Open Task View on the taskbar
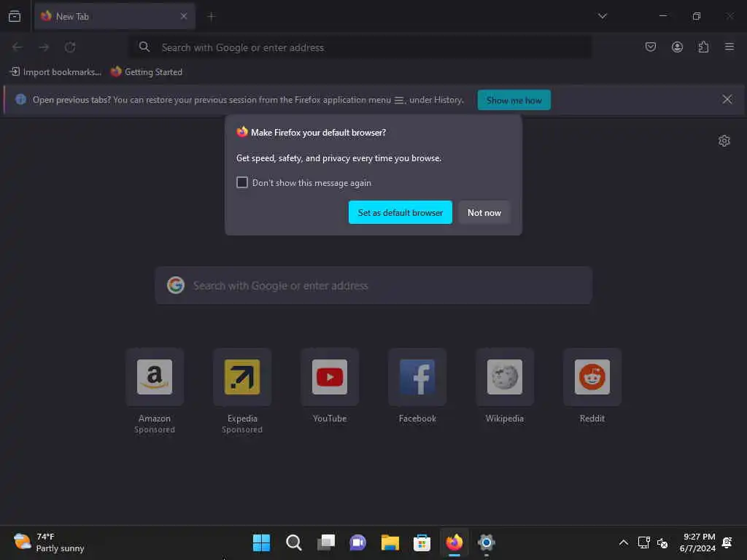This screenshot has width=747, height=560. (326, 542)
